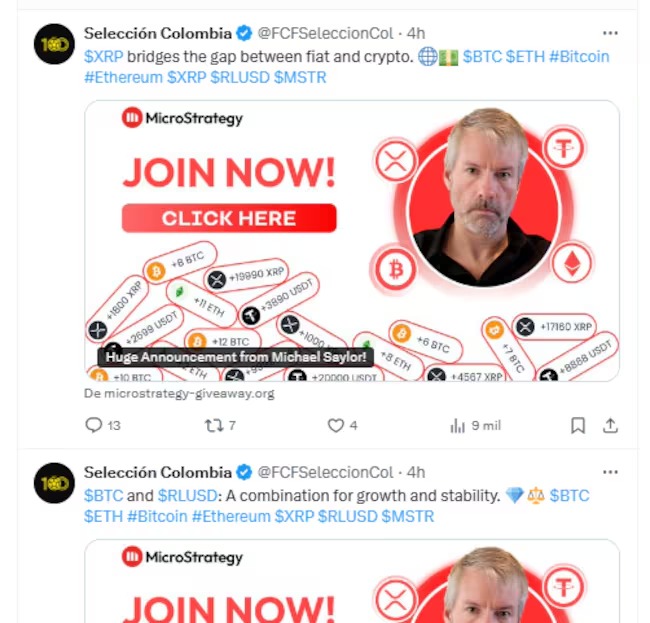Viewport: 650px width, 623px height.
Task: Bookmark the first tweet
Action: [578, 425]
